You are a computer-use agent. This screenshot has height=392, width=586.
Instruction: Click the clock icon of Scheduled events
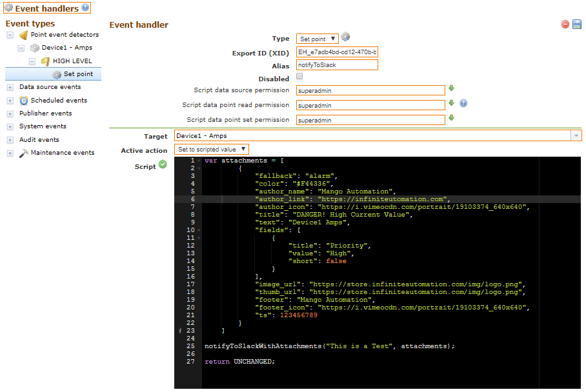[23, 101]
